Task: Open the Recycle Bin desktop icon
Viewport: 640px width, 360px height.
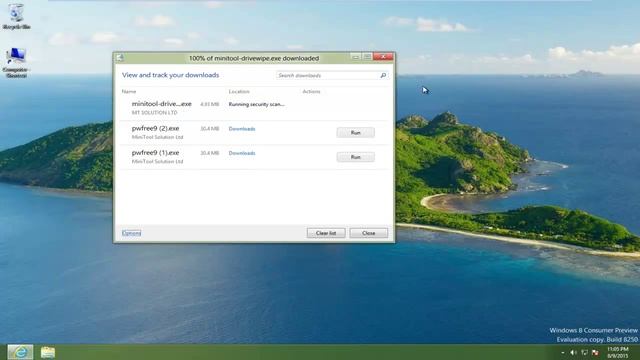Action: [16, 16]
